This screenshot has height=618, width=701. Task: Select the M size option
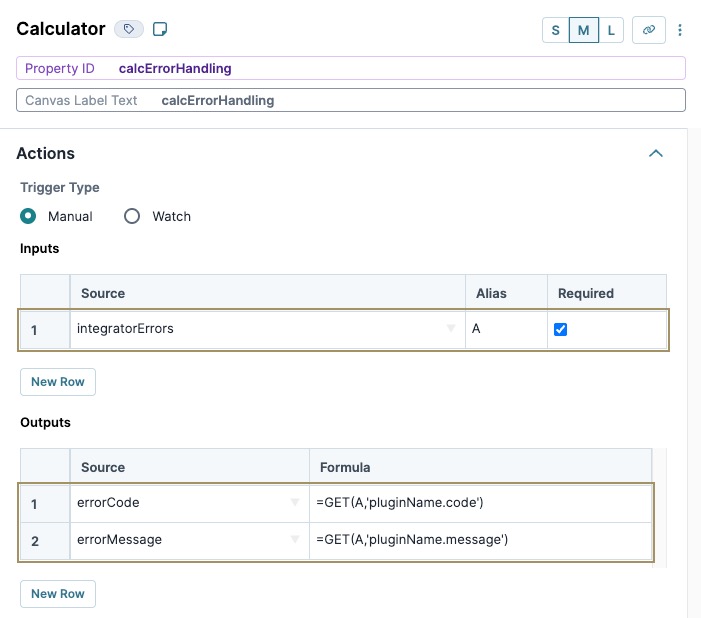pyautogui.click(x=583, y=30)
